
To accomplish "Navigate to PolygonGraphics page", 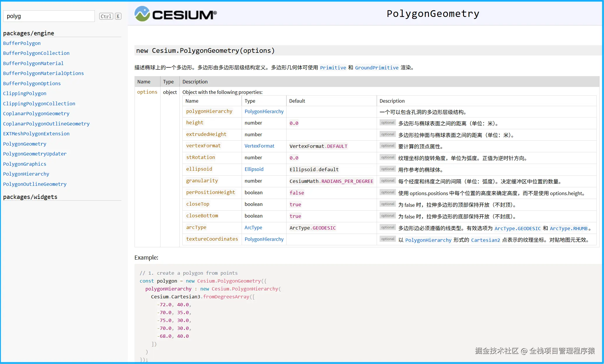I will click(x=25, y=164).
